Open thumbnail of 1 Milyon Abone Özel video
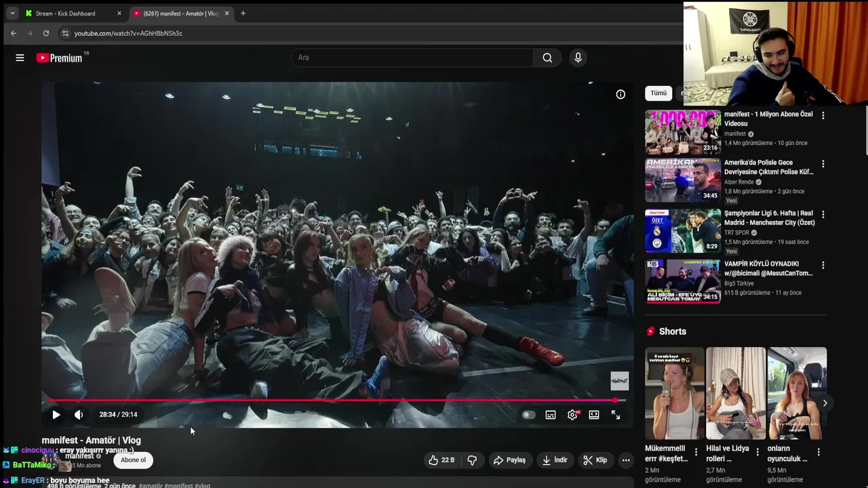This screenshot has width=868, height=488. (x=683, y=132)
